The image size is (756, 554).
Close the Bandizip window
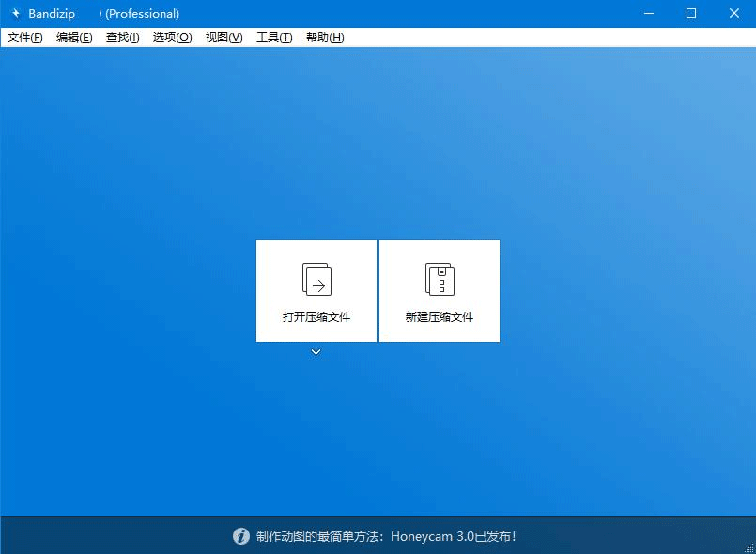pyautogui.click(x=735, y=13)
